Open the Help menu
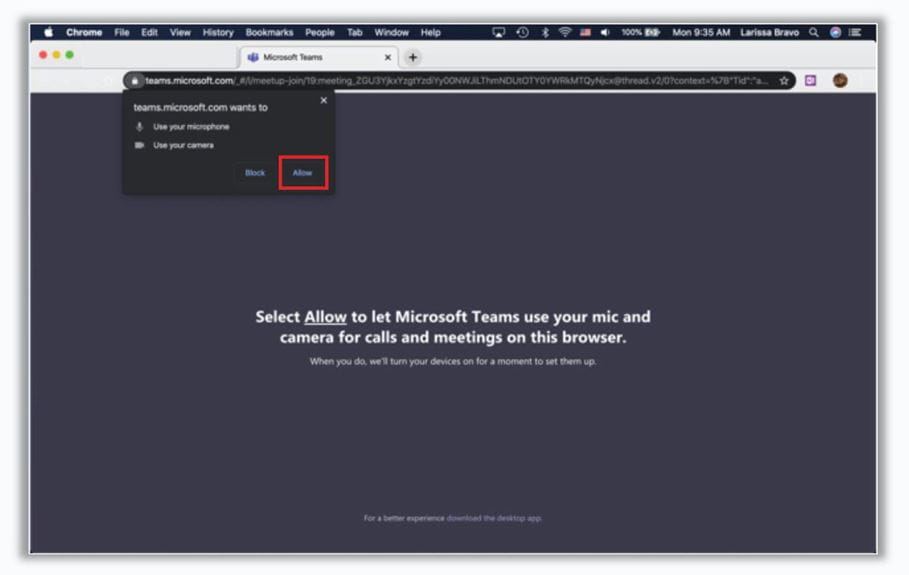This screenshot has width=909, height=575. (x=430, y=32)
